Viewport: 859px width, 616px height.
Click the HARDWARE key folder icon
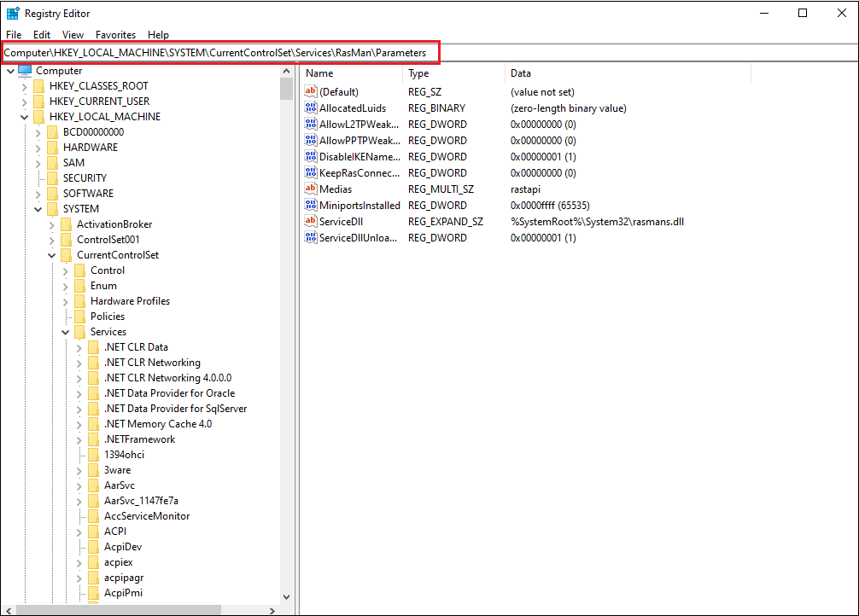click(x=53, y=148)
